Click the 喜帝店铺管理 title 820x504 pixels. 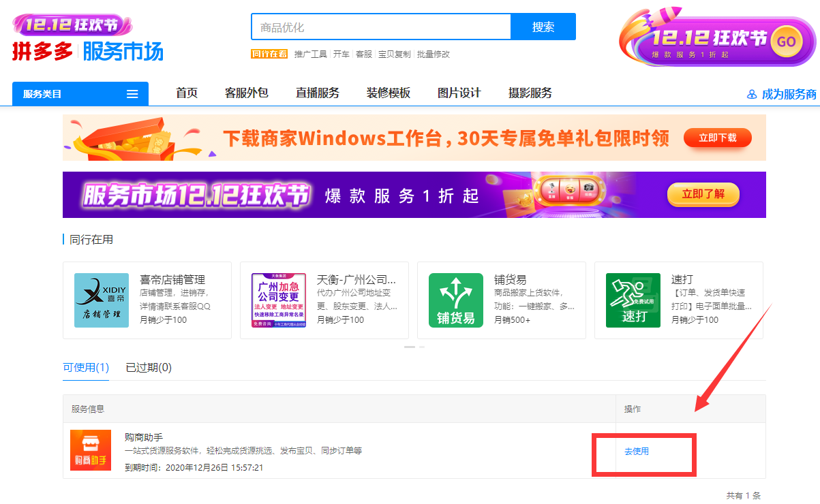(172, 280)
